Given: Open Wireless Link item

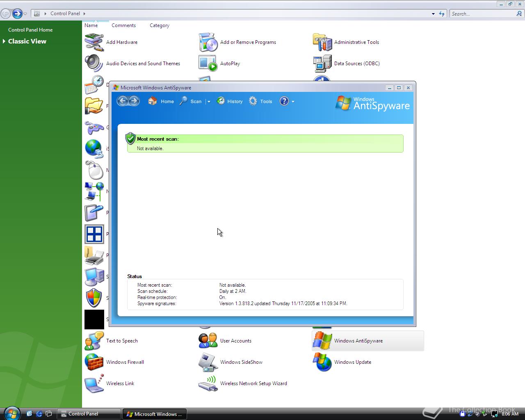Looking at the screenshot, I should (x=110, y=383).
